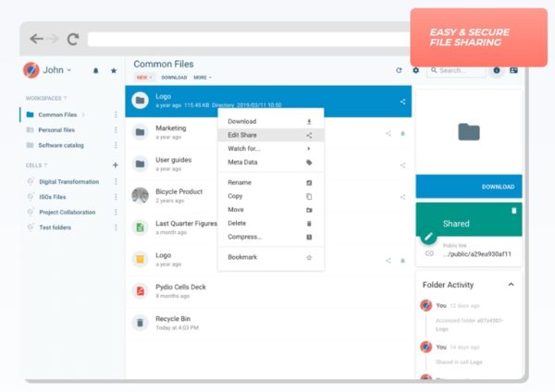Image resolution: width=555 pixels, height=392 pixels.
Task: Choose Edit Share from context menu
Action: pyautogui.click(x=271, y=135)
